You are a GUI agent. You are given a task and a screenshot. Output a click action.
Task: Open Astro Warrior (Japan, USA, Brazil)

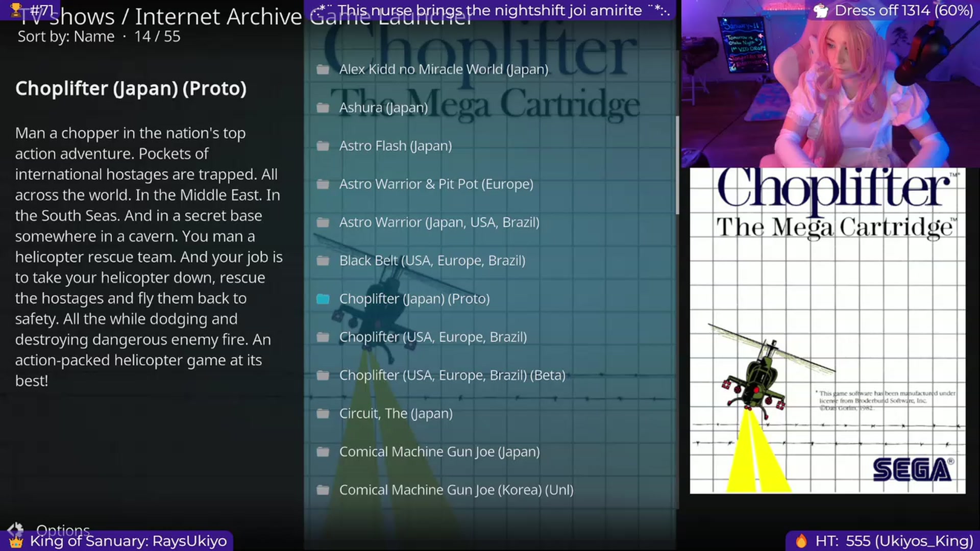tap(439, 222)
